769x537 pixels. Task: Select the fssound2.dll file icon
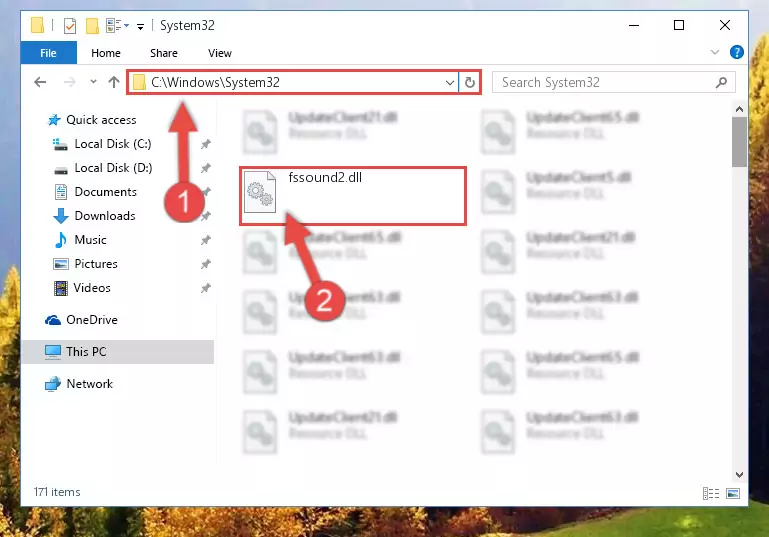point(260,192)
